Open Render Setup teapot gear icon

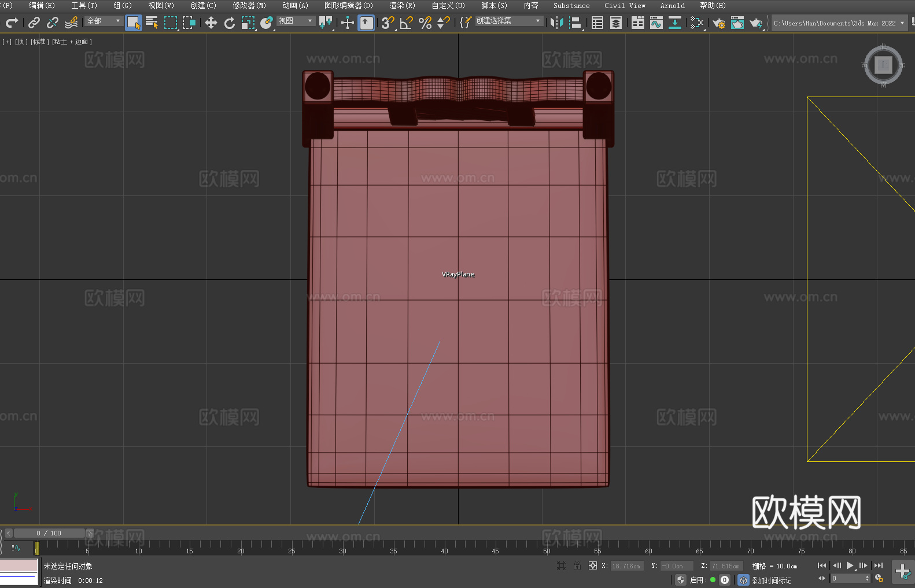pyautogui.click(x=719, y=23)
